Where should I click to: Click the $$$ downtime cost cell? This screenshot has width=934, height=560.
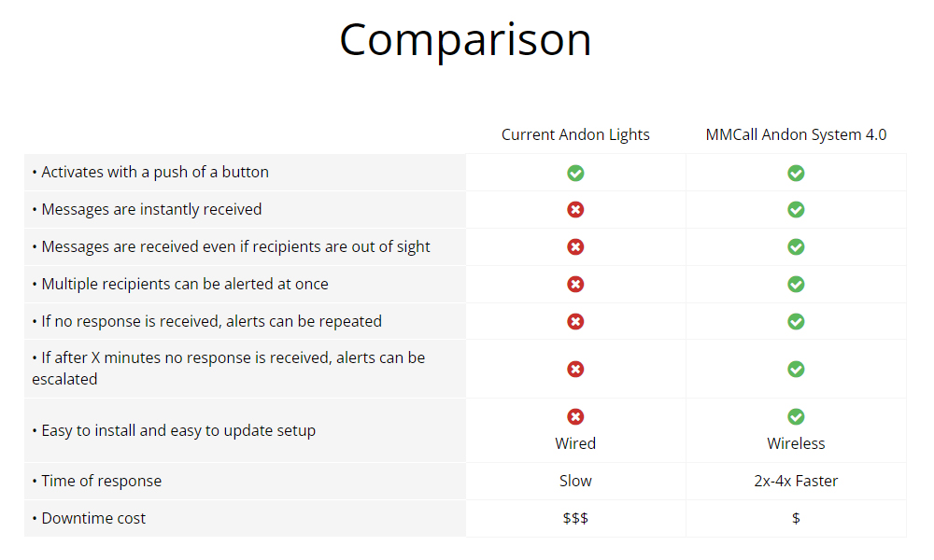[x=575, y=518]
